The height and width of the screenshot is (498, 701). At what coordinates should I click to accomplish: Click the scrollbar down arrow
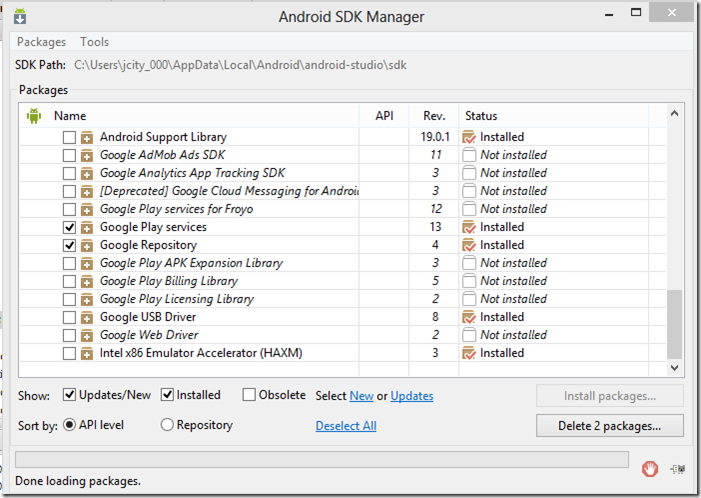pos(675,368)
